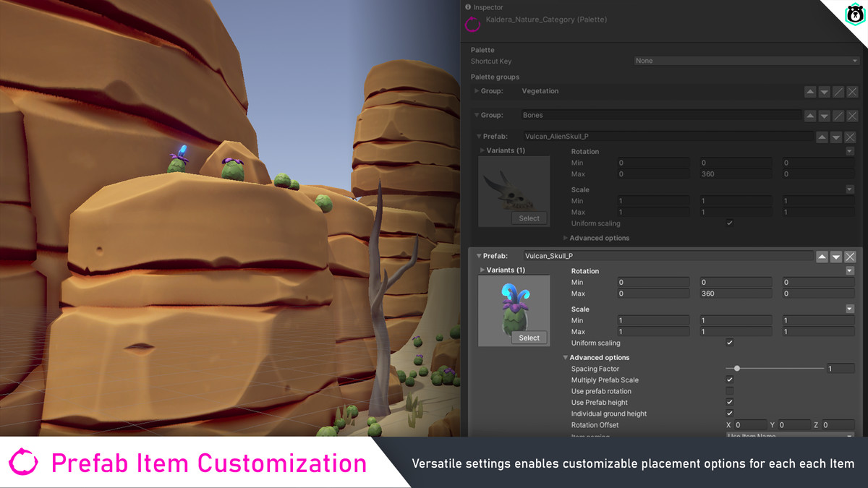Open Scale dropdown arrow for Vulcan_Skull_P
Viewport: 868px width, 488px height.
point(850,309)
